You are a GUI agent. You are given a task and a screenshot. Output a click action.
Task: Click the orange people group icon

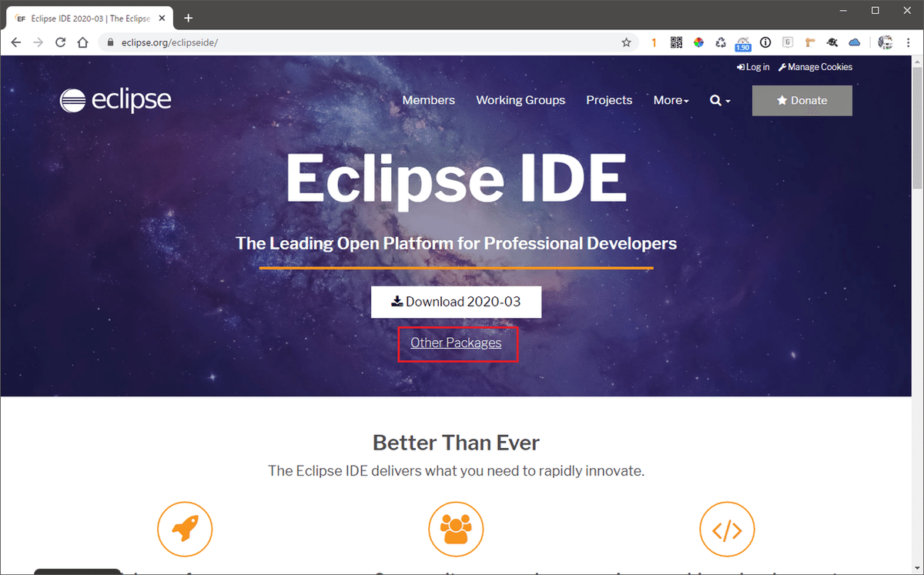coord(456,530)
